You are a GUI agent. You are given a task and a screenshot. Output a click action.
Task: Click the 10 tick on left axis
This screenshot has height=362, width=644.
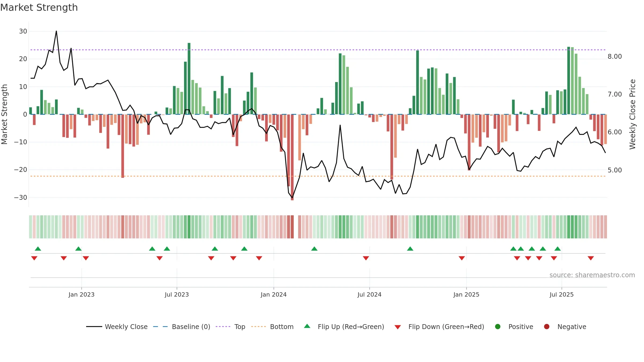click(23, 87)
